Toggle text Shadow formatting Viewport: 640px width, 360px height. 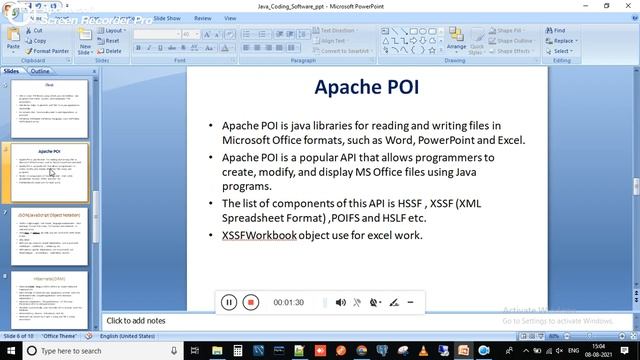tap(183, 48)
